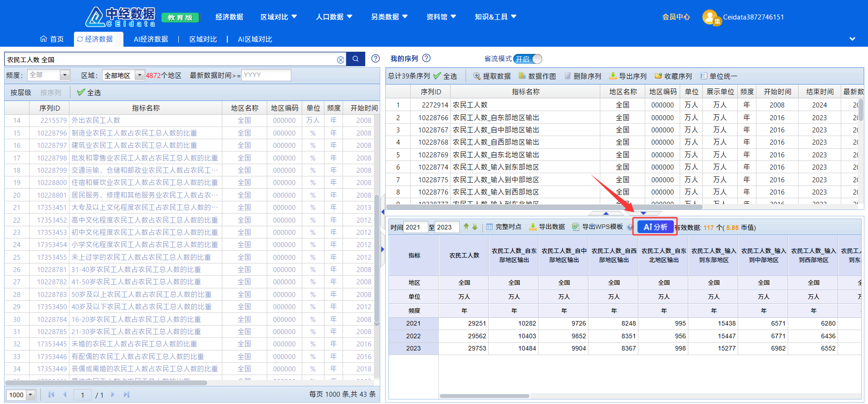Check 全选 in my series toolbar
The width and height of the screenshot is (868, 404).
pyautogui.click(x=437, y=76)
